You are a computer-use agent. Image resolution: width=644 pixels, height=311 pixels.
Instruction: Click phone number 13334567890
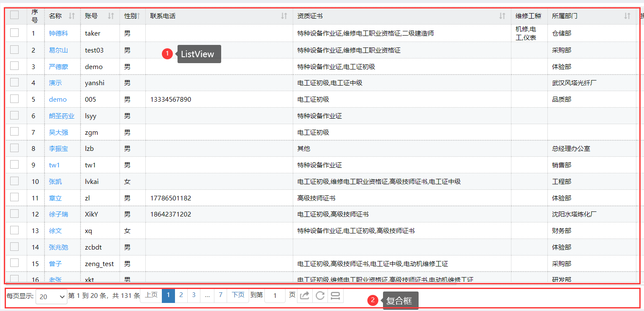click(x=171, y=100)
